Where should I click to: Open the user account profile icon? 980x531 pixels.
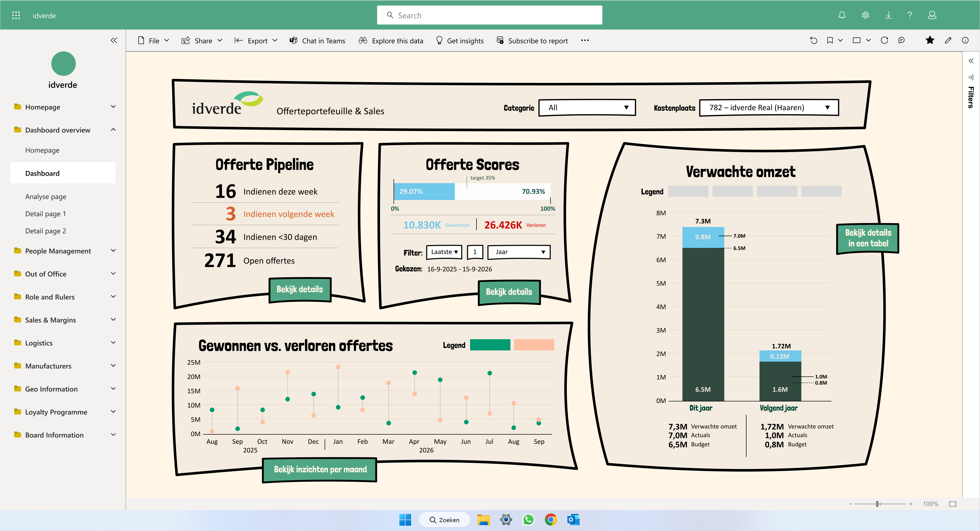(x=932, y=15)
